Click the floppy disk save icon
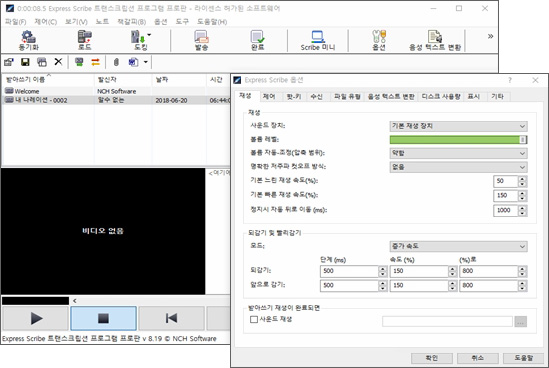 [25, 62]
